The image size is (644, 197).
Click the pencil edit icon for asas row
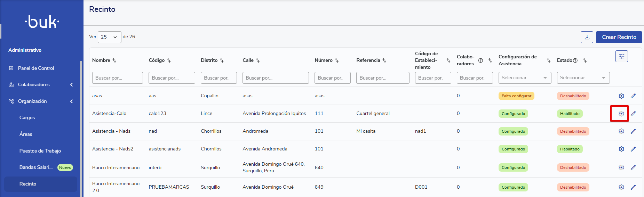(633, 96)
